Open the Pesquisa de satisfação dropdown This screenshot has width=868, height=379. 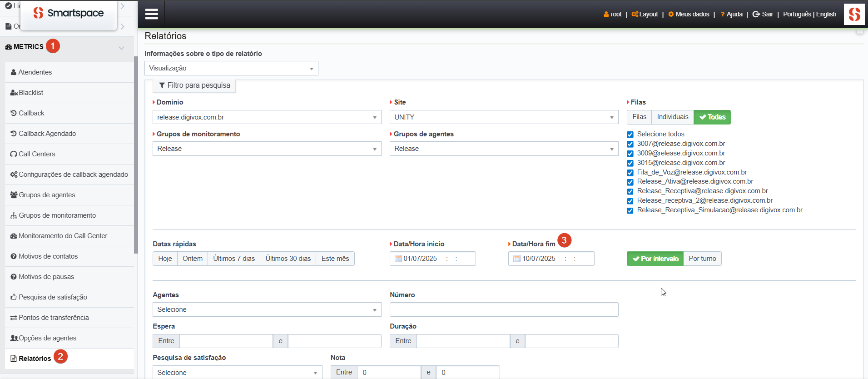click(x=237, y=373)
